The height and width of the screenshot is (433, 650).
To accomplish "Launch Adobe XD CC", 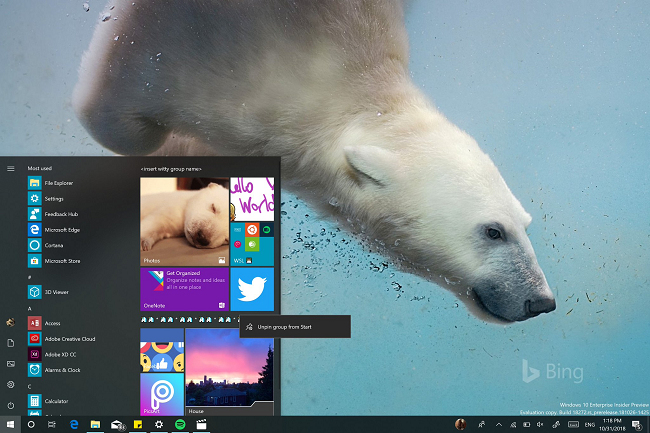I will (x=59, y=354).
